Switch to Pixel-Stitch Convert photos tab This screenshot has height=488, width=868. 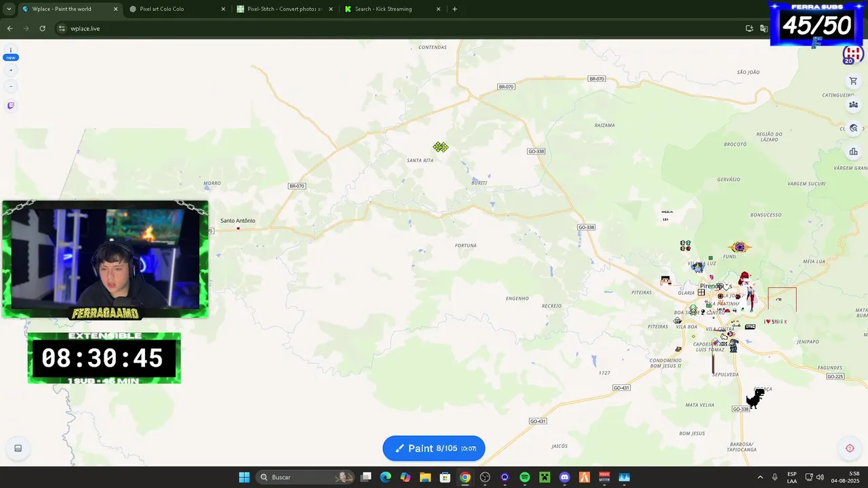click(x=285, y=9)
